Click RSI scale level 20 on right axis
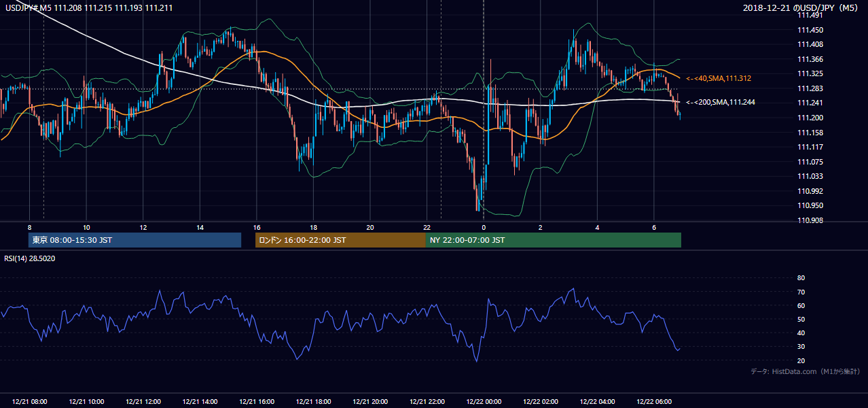 (801, 360)
